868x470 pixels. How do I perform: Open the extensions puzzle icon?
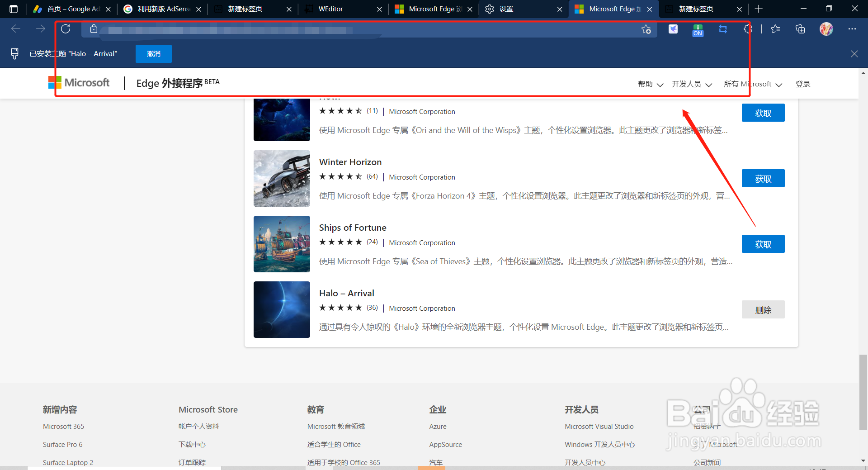(x=748, y=29)
